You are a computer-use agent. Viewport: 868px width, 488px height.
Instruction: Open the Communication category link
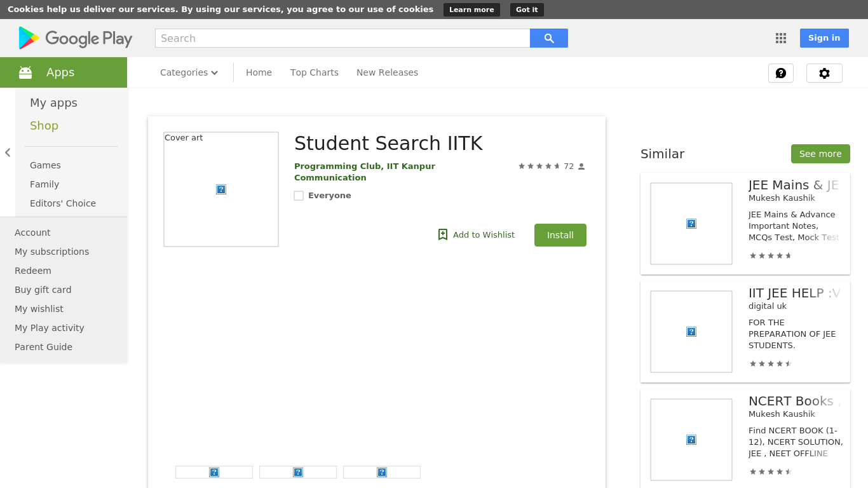(330, 178)
